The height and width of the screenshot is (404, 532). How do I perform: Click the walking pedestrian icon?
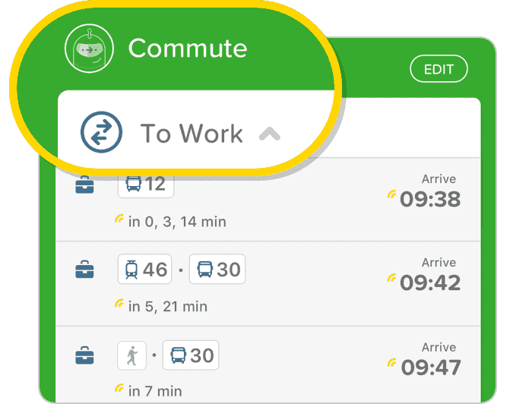132,355
